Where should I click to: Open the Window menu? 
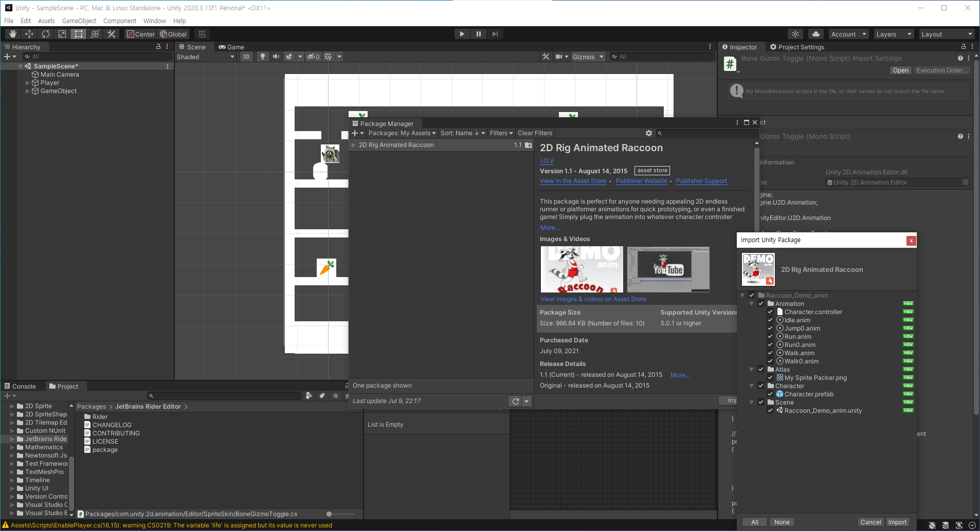click(x=155, y=21)
